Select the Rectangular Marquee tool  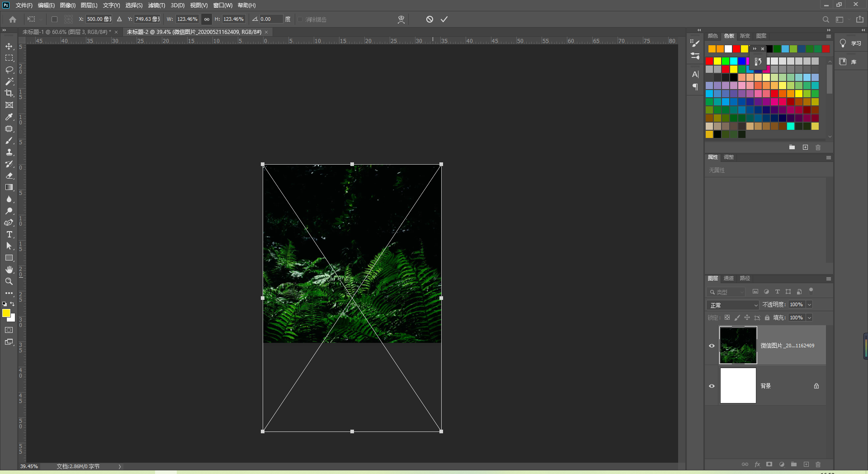click(9, 58)
